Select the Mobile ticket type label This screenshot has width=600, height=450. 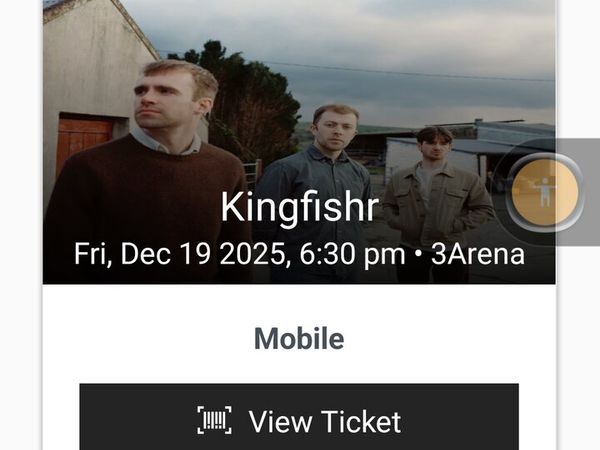(299, 339)
